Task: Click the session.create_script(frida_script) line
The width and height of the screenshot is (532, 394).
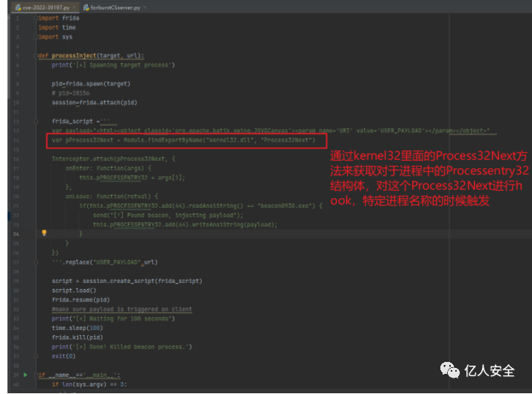Action: (127, 281)
